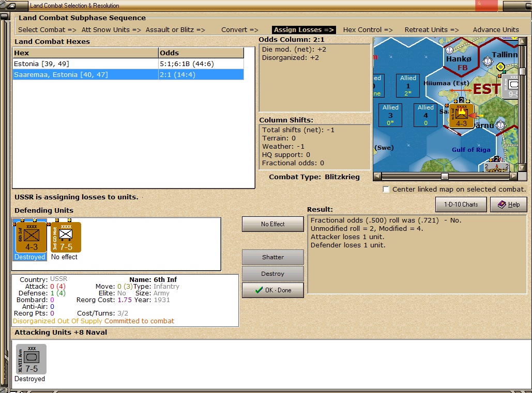Click OK - Done button

tap(273, 290)
